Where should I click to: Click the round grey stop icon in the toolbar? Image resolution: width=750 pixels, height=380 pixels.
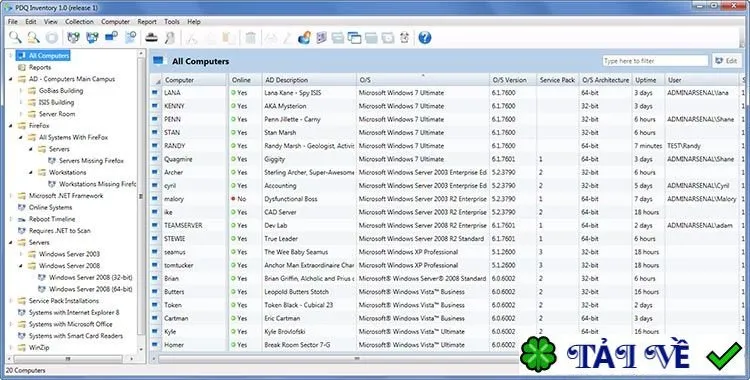click(52, 37)
